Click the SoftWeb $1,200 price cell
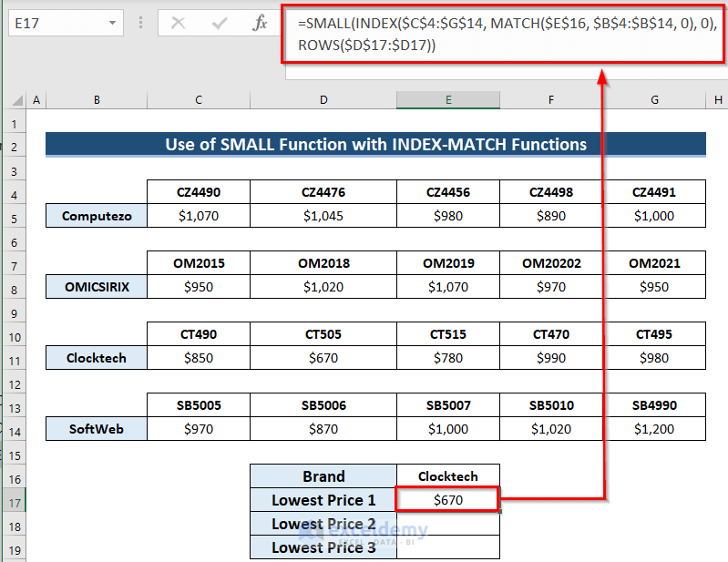 click(x=654, y=429)
